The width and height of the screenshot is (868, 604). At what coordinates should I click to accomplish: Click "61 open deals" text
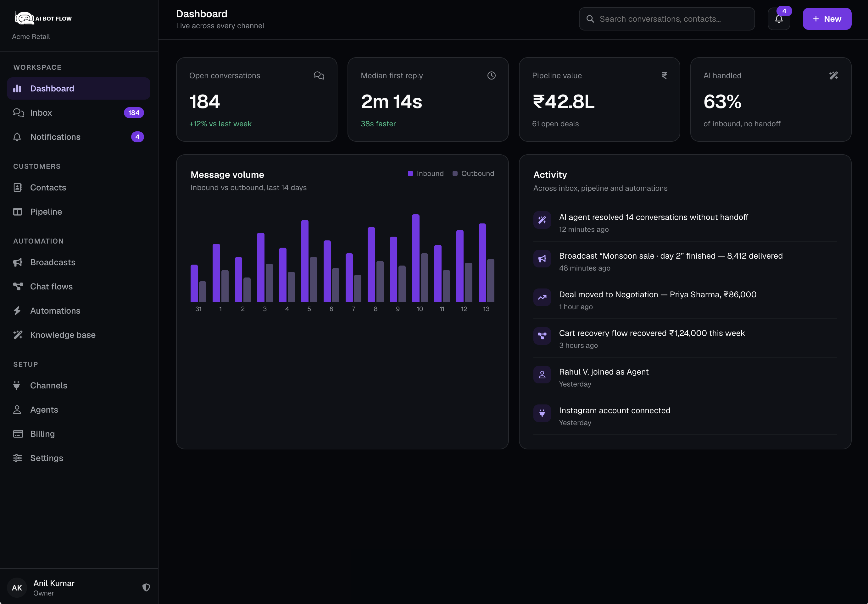(x=555, y=124)
